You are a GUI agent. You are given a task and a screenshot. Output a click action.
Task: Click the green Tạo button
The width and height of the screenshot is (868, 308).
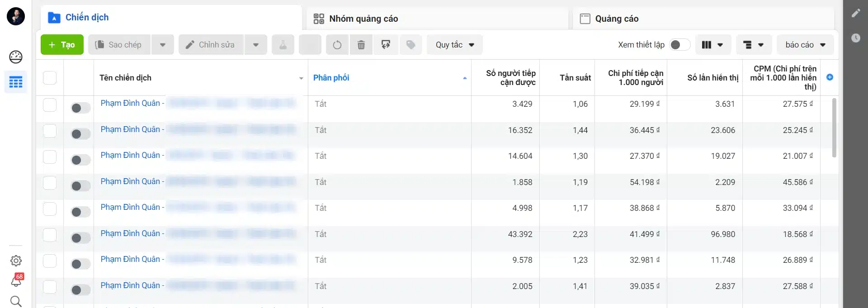click(62, 45)
